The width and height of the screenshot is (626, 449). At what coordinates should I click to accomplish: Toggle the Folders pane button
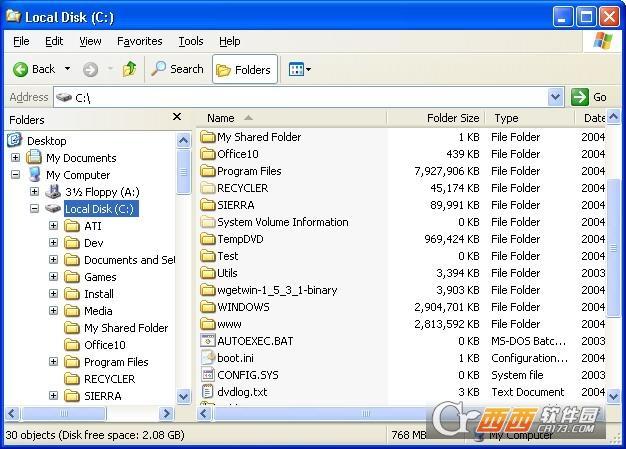[x=245, y=69]
